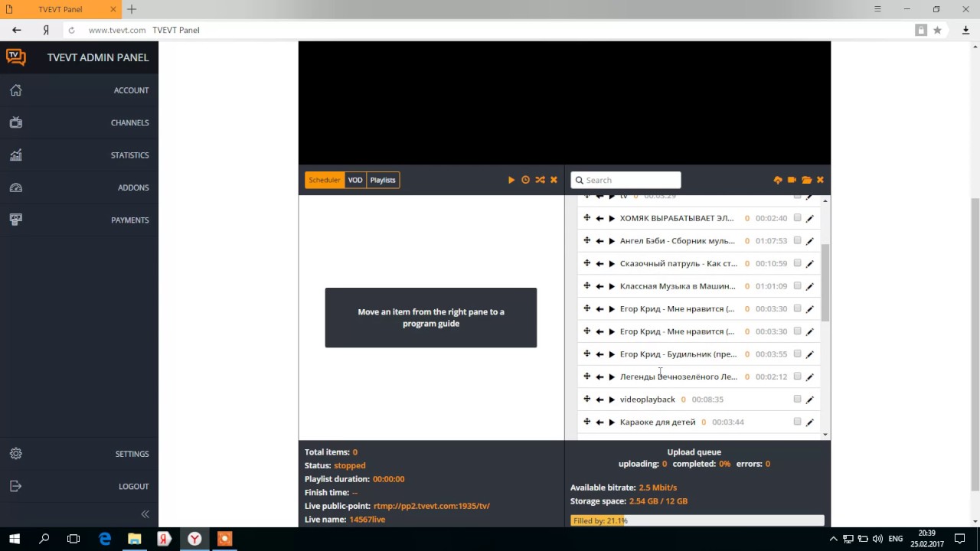Edit Караоке для детей with pencil icon

point(810,422)
